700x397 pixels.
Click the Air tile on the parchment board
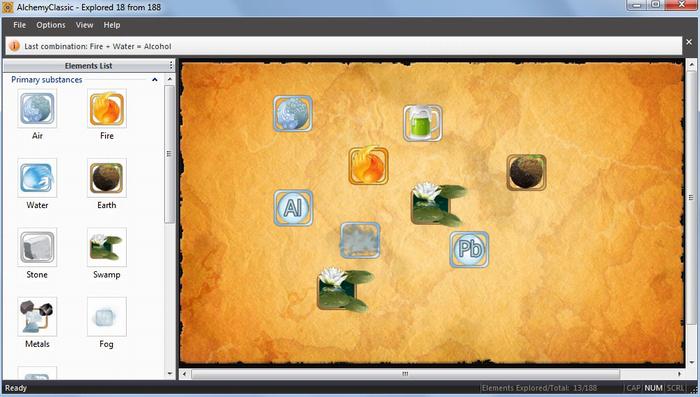(x=293, y=113)
